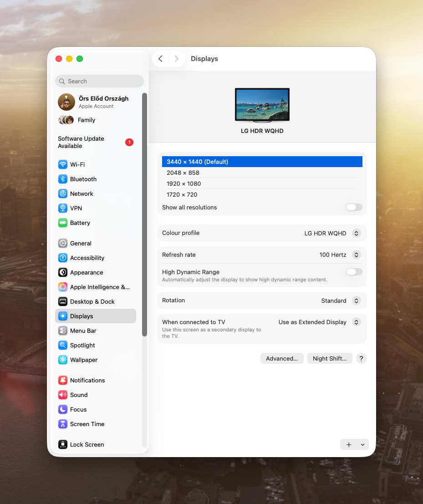Click the help question mark button
This screenshot has height=504, width=423.
click(x=361, y=358)
